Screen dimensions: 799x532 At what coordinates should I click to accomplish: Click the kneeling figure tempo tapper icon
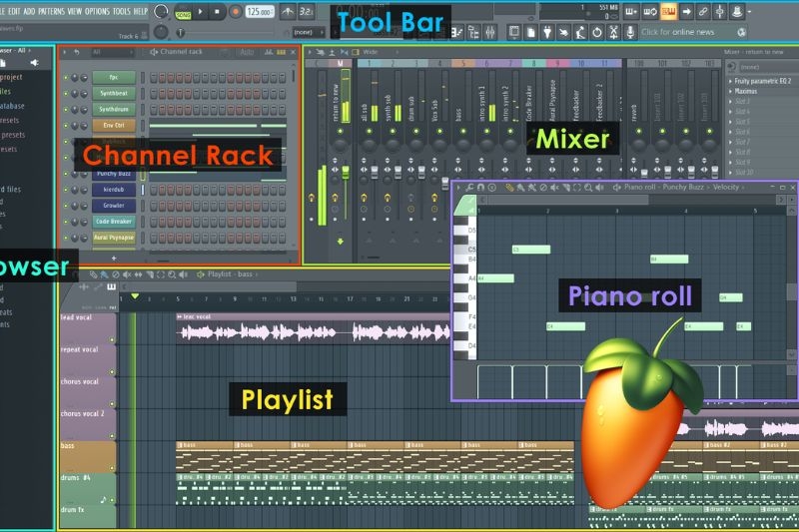(x=580, y=33)
